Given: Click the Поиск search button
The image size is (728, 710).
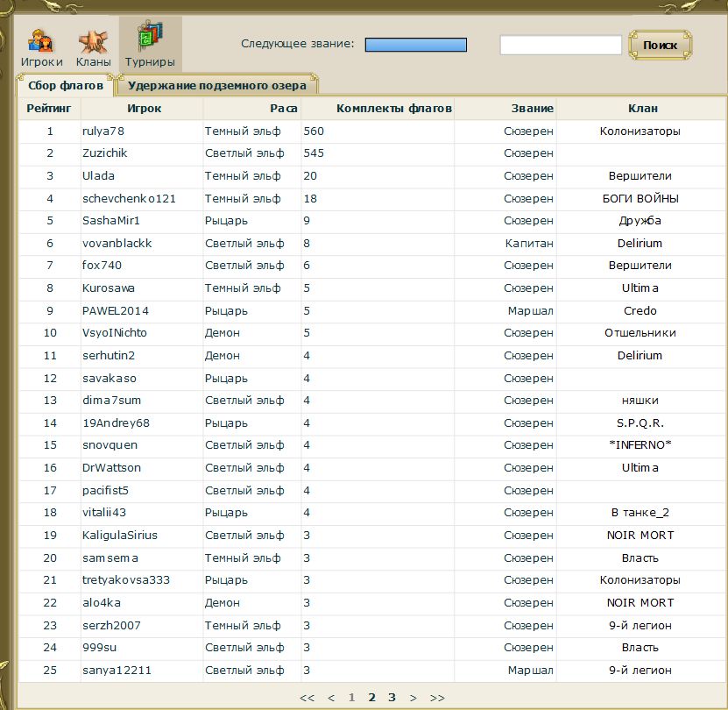Looking at the screenshot, I should pyautogui.click(x=660, y=45).
